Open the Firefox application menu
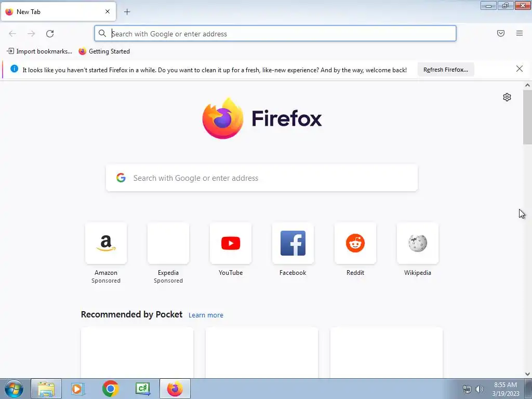The height and width of the screenshot is (399, 532). coord(520,33)
